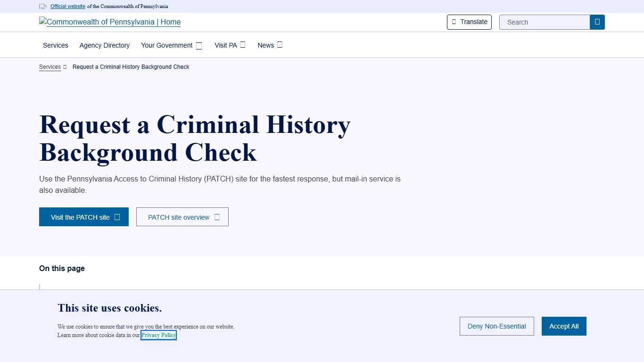Click Visit the PATCH site button

point(83,217)
